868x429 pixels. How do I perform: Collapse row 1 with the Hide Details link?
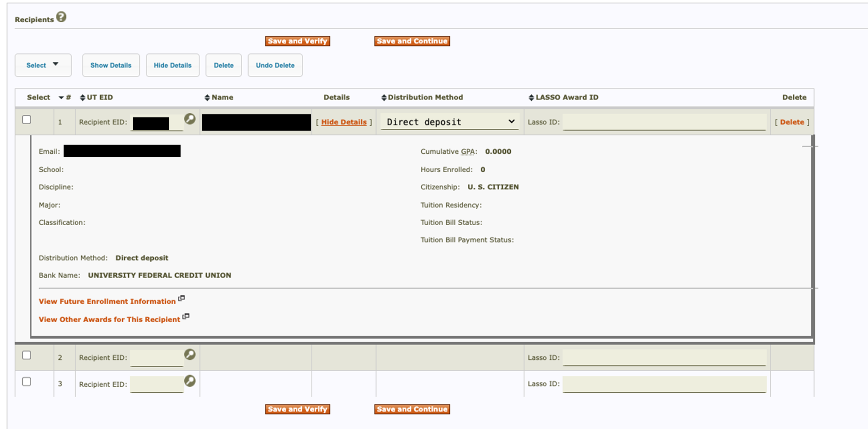click(344, 122)
